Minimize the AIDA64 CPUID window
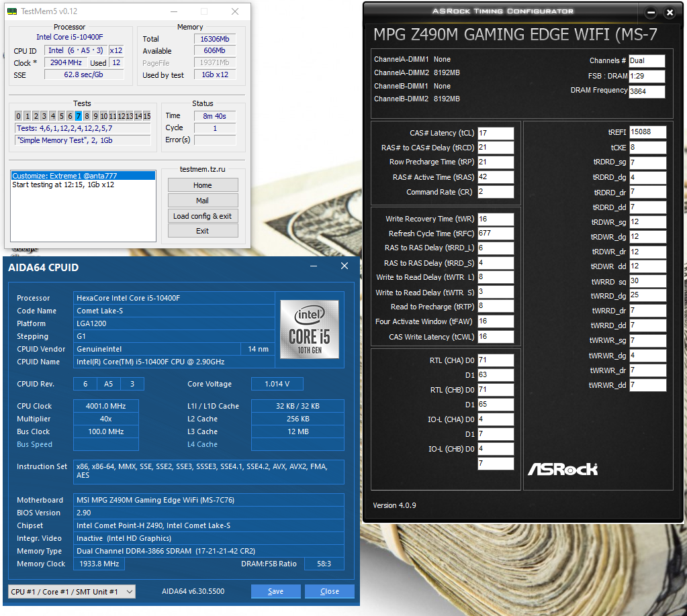The width and height of the screenshot is (687, 616). click(314, 266)
